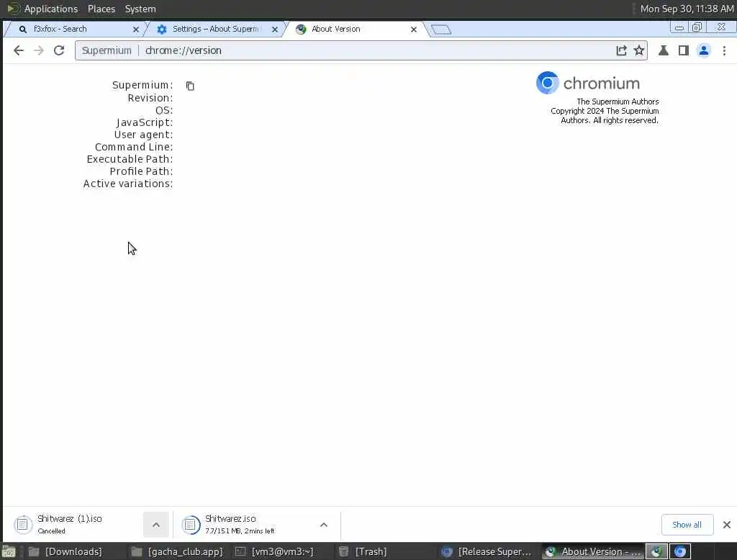The height and width of the screenshot is (560, 737).
Task: Open the System menu
Action: (140, 9)
